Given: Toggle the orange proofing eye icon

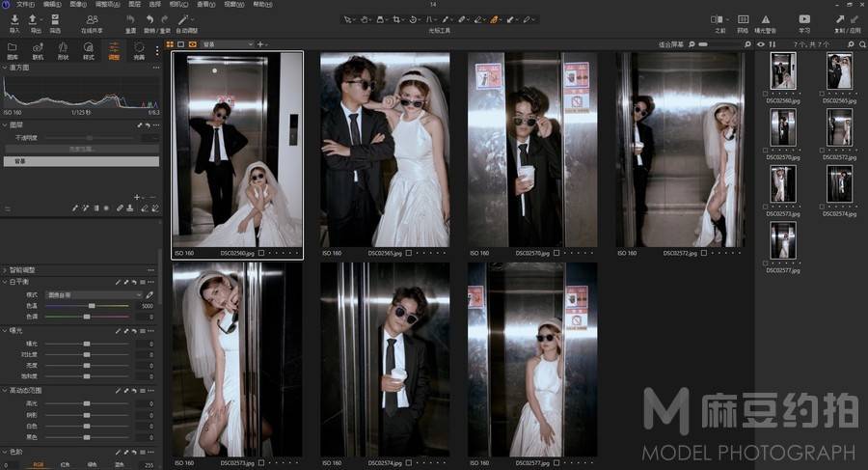Looking at the screenshot, I should click(193, 44).
